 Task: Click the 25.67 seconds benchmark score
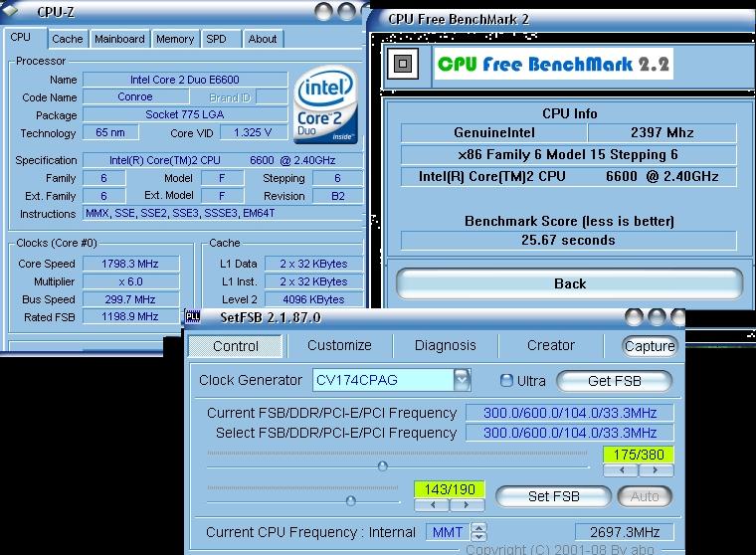568,240
